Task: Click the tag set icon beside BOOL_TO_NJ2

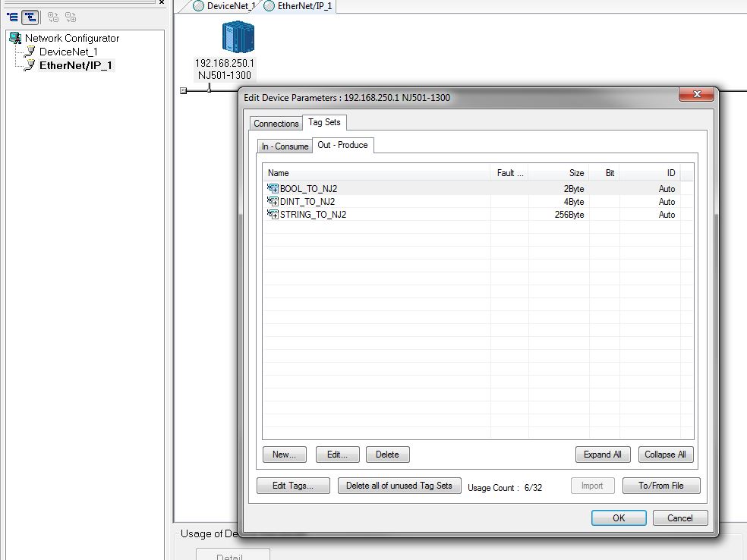Action: click(273, 188)
